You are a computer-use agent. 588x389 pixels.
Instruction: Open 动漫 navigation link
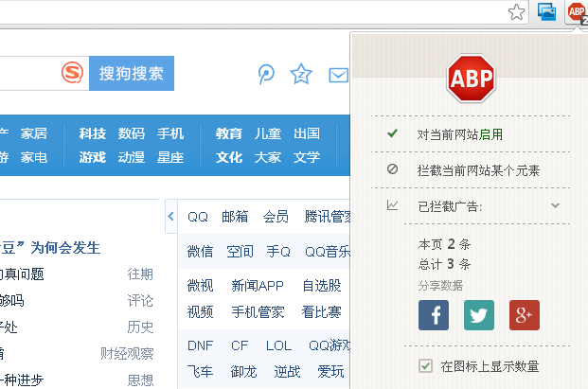(132, 157)
